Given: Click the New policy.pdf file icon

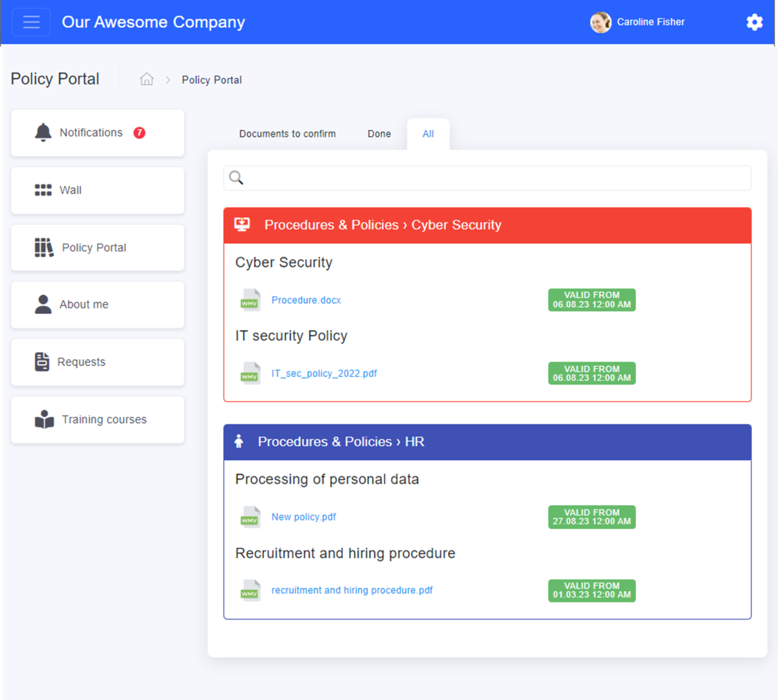Looking at the screenshot, I should point(250,517).
